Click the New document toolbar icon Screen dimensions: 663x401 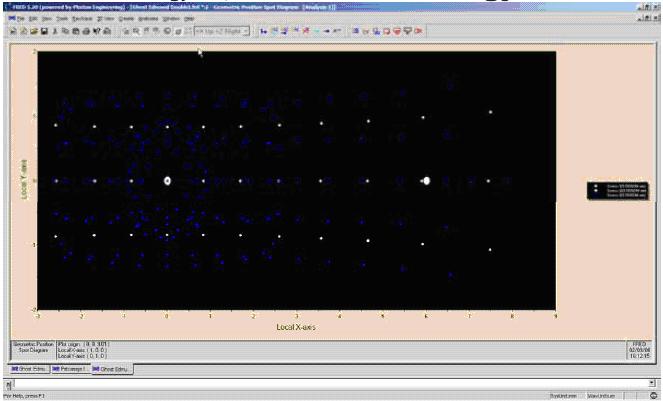click(x=13, y=31)
